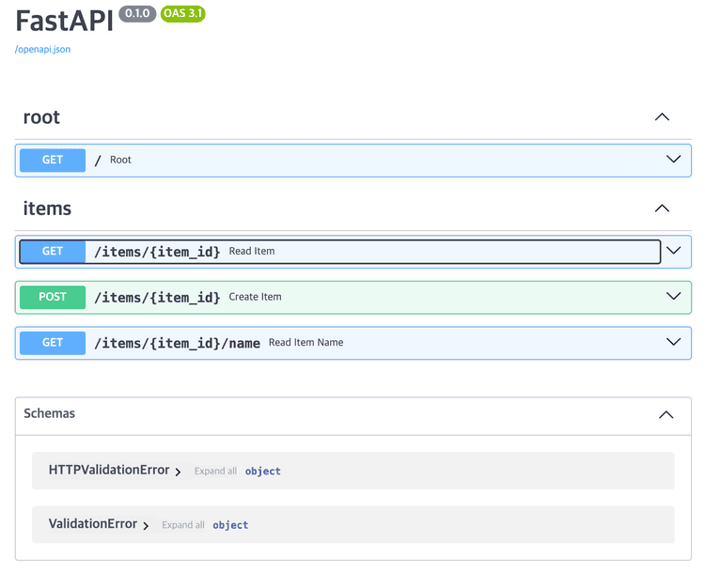Image resolution: width=705 pixels, height=588 pixels.
Task: Open the /openapi.json link
Action: point(42,50)
